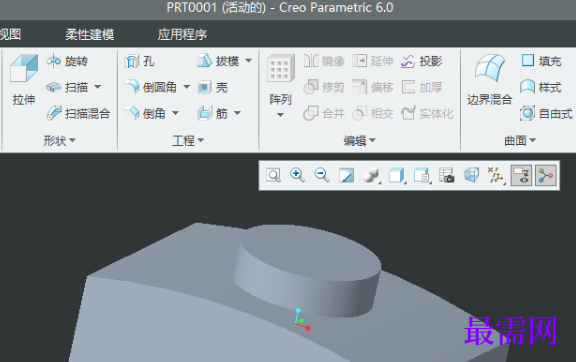Open the rendering options spheres icon
The width and height of the screenshot is (576, 362).
tap(371, 175)
